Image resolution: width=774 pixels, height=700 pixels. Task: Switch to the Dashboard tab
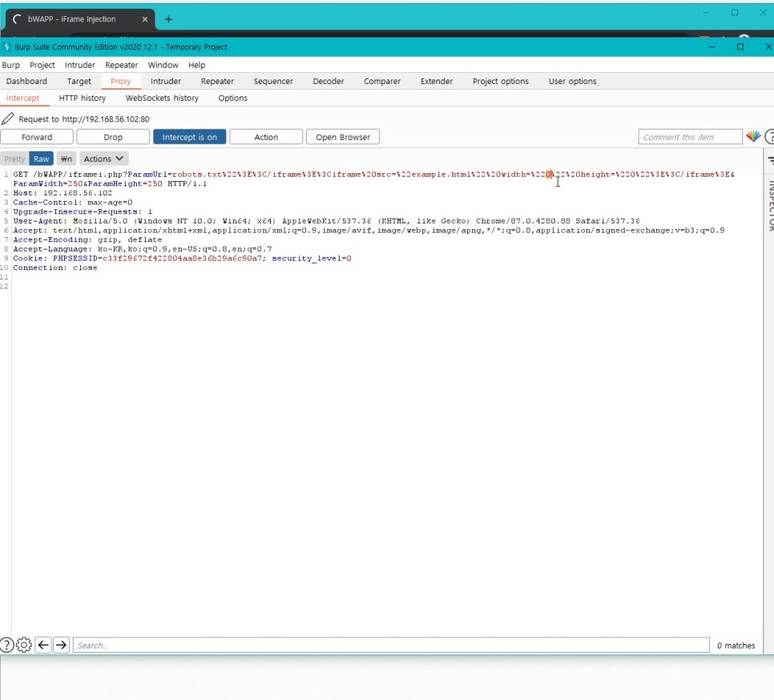[26, 82]
